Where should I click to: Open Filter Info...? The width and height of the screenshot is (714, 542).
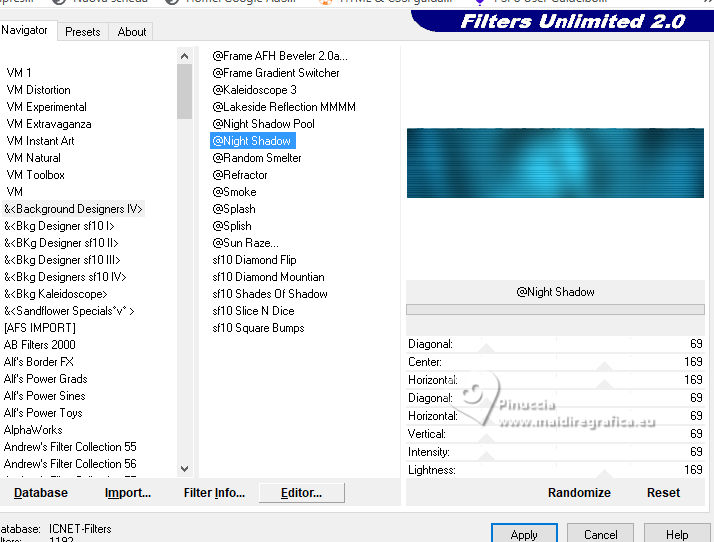pyautogui.click(x=214, y=493)
